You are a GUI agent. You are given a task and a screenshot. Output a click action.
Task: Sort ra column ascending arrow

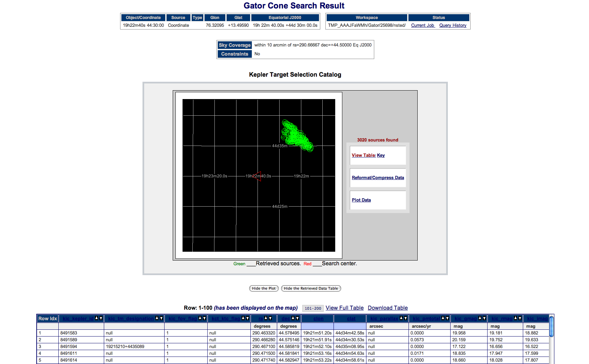[x=266, y=318]
